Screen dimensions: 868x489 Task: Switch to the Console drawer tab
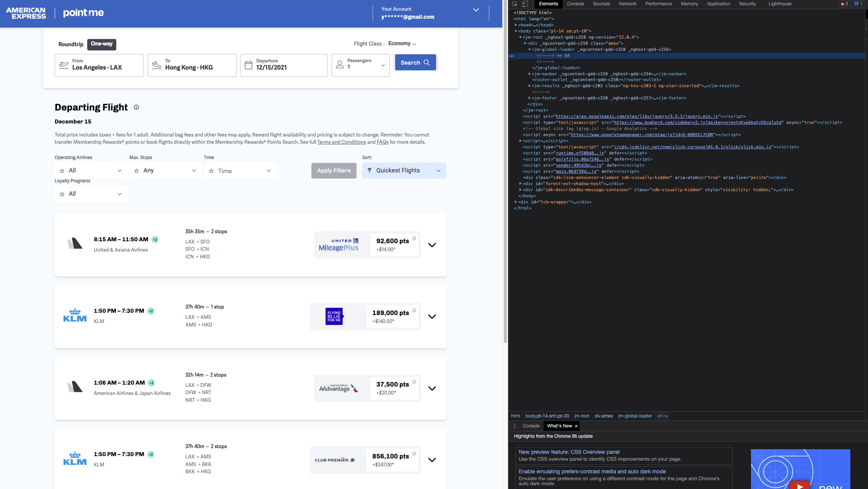(x=531, y=426)
